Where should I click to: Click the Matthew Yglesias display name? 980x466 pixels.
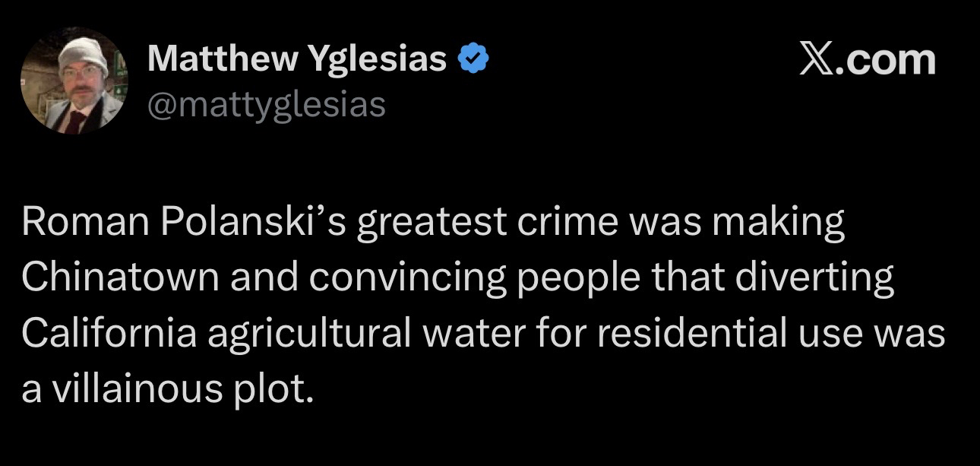pyautogui.click(x=297, y=59)
